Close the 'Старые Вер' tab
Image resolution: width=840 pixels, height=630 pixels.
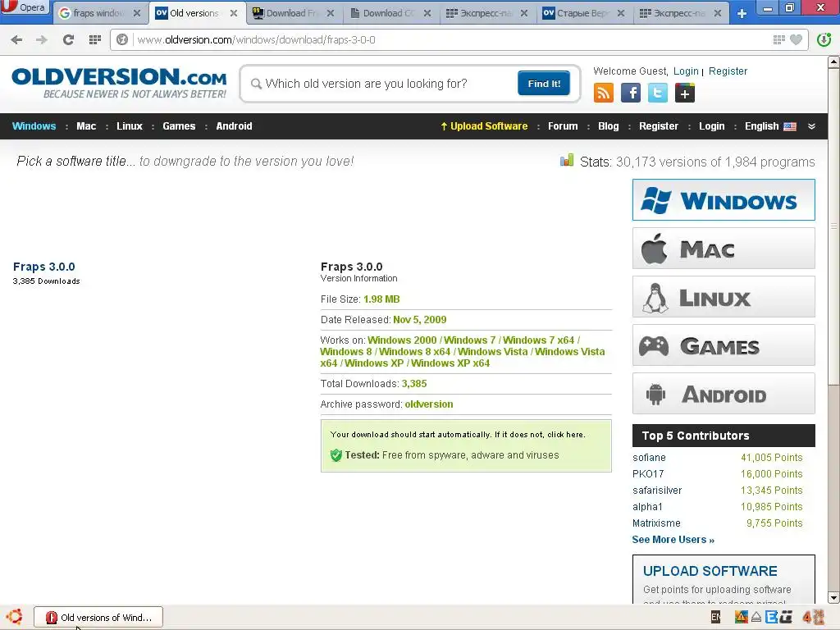tap(621, 13)
